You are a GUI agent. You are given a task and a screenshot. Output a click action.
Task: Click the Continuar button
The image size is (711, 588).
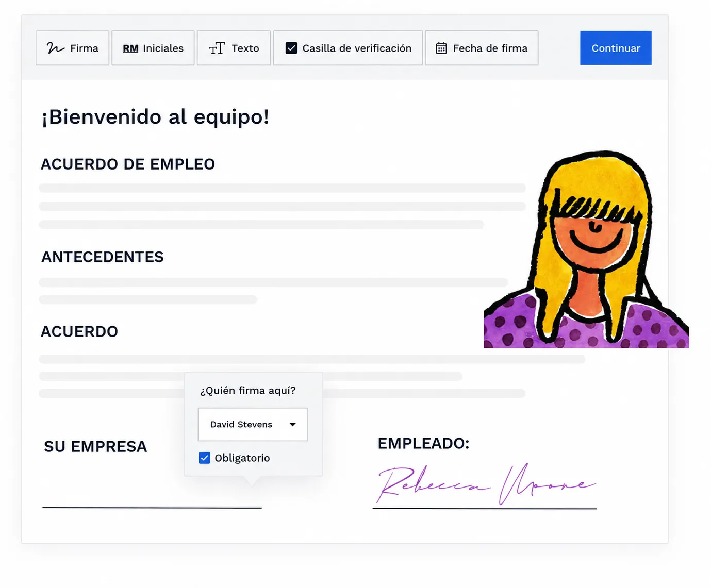(616, 48)
